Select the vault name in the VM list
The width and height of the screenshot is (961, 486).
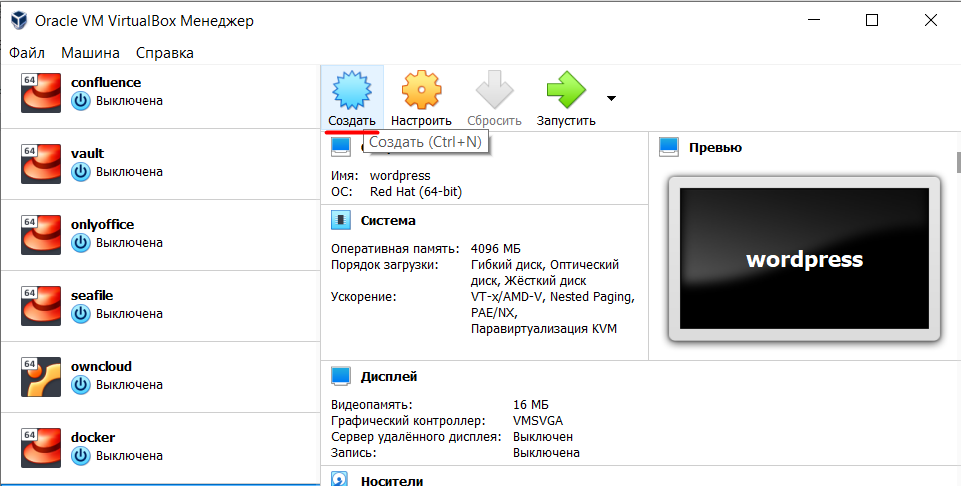point(88,154)
